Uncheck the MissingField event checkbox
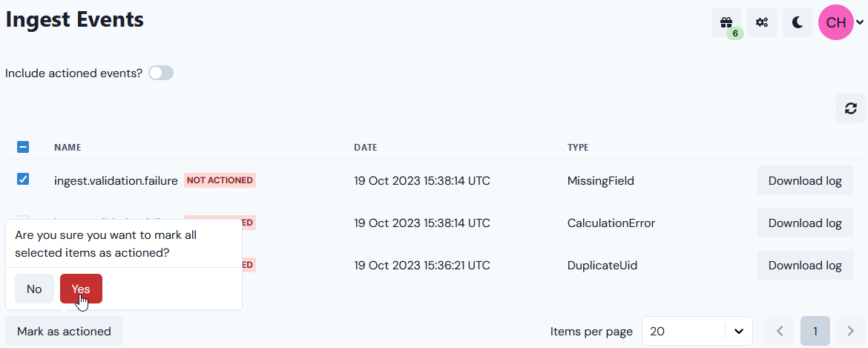 click(x=23, y=179)
